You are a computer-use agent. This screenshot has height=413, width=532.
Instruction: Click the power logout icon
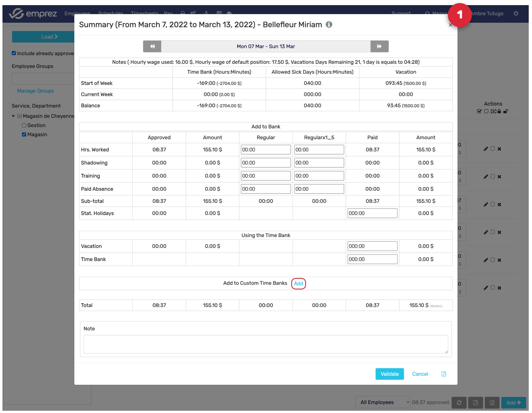[516, 13]
